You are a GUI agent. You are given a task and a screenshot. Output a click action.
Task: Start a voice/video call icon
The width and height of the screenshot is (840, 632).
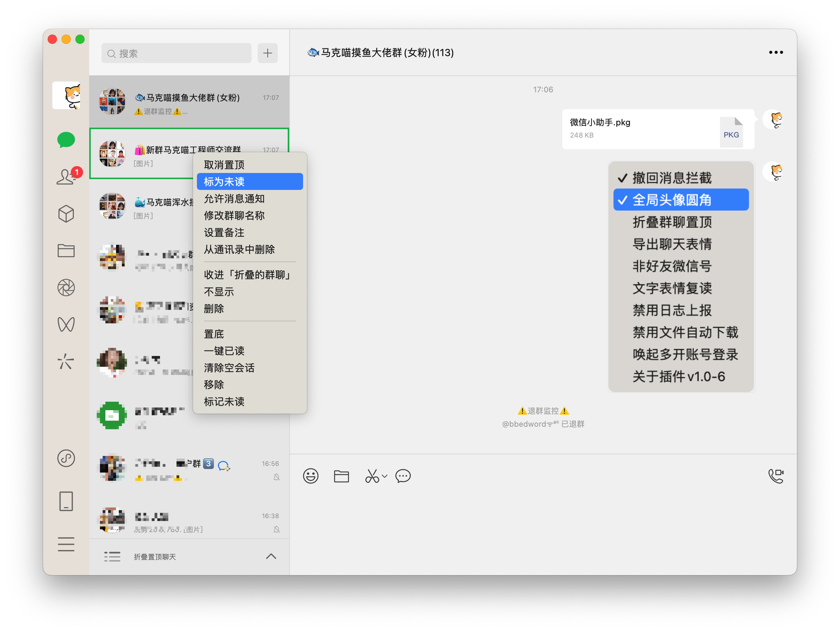click(x=775, y=476)
